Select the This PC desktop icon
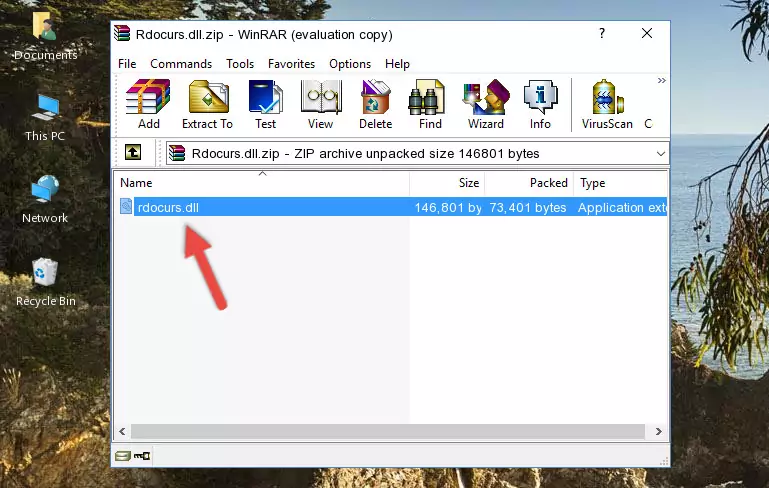The height and width of the screenshot is (488, 769). click(45, 118)
